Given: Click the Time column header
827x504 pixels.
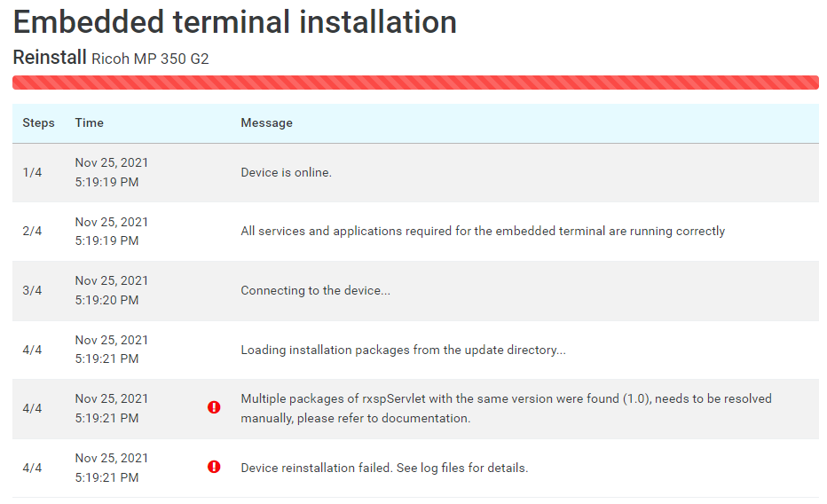Looking at the screenshot, I should pyautogui.click(x=89, y=122).
